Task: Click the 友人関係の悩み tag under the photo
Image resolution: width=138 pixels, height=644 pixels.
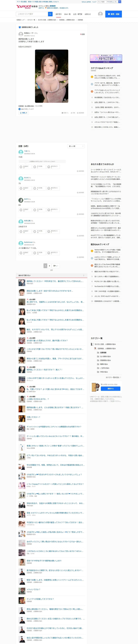Action: click(x=29, y=106)
